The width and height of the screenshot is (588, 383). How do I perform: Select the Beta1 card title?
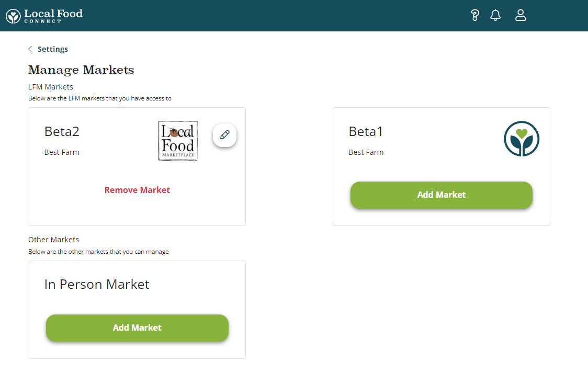tap(366, 132)
